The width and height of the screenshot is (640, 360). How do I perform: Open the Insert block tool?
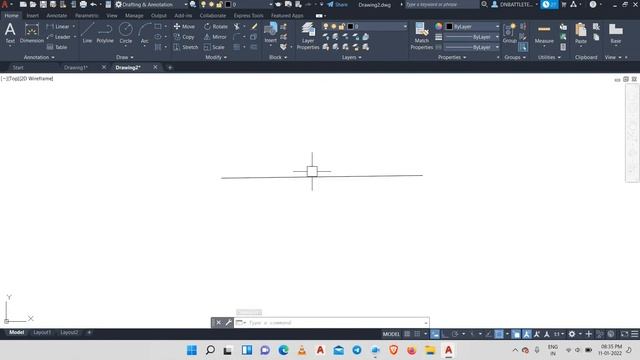click(270, 33)
